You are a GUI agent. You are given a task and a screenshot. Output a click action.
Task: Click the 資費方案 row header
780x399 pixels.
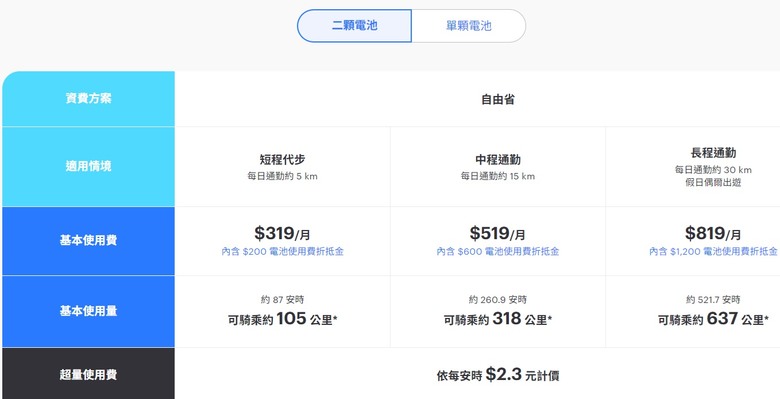pyautogui.click(x=89, y=99)
